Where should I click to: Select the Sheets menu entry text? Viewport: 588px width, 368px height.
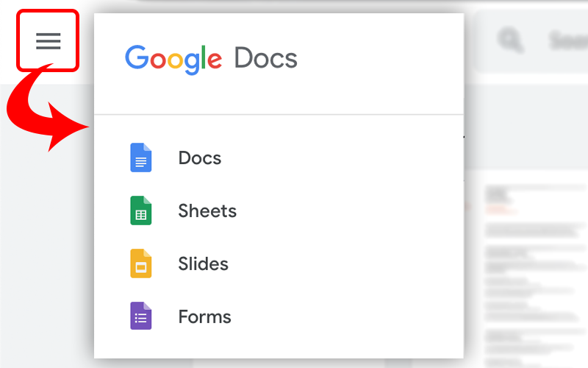pyautogui.click(x=207, y=211)
